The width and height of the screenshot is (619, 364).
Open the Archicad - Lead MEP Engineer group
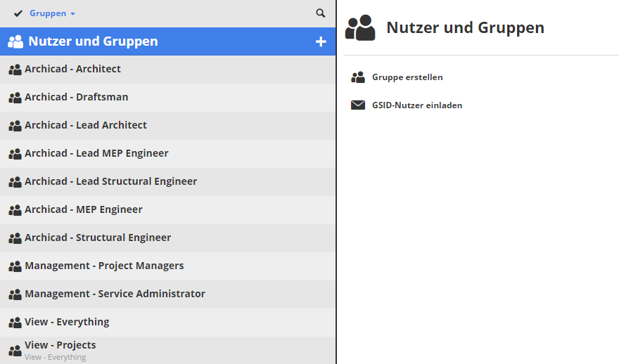(x=96, y=153)
